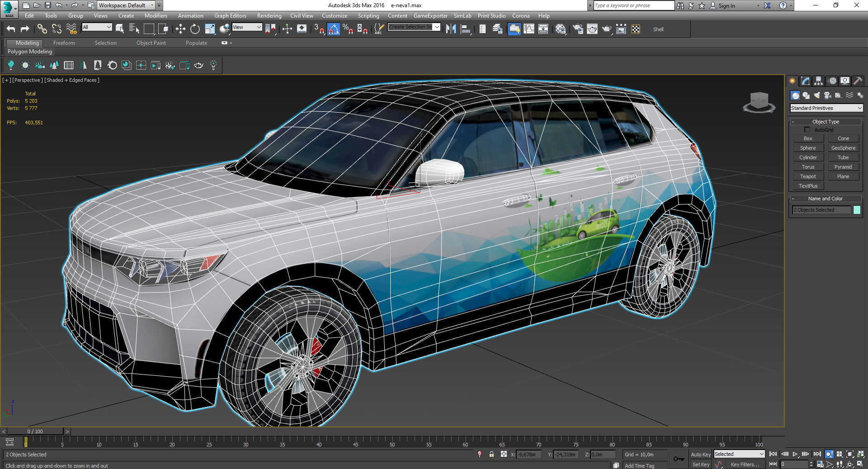This screenshot has width=868, height=469.
Task: Choose the Rectangular Selection Region icon
Action: (149, 29)
